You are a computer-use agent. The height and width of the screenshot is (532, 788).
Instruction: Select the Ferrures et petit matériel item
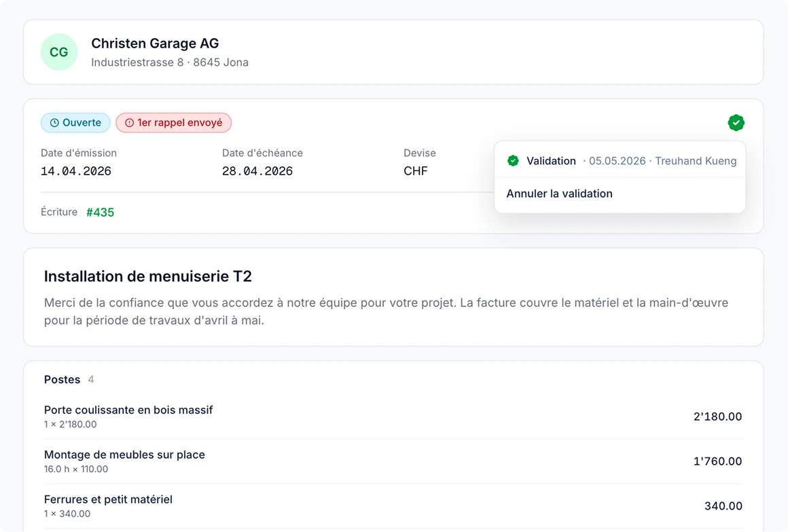108,499
